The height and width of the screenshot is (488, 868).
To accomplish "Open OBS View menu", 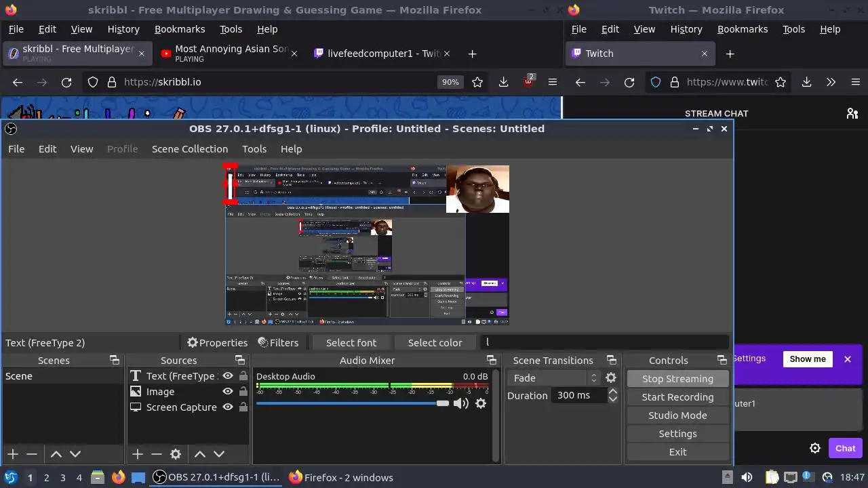I will (82, 149).
